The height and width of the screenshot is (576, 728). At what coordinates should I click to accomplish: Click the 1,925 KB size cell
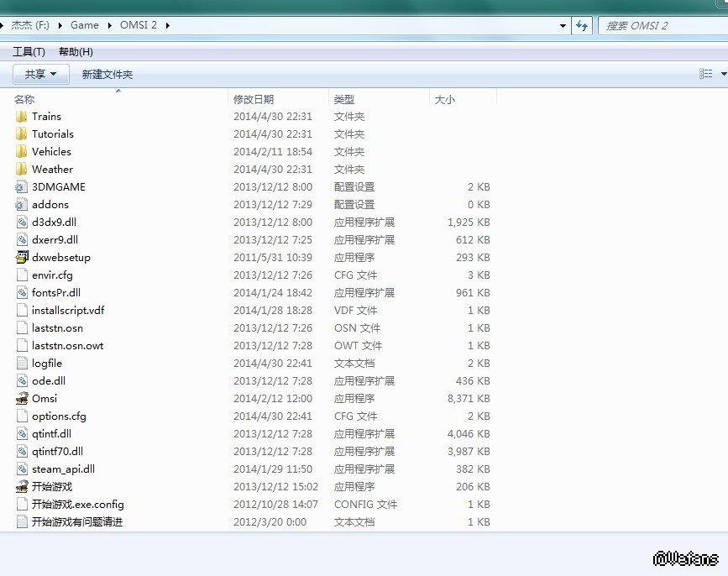(x=469, y=223)
